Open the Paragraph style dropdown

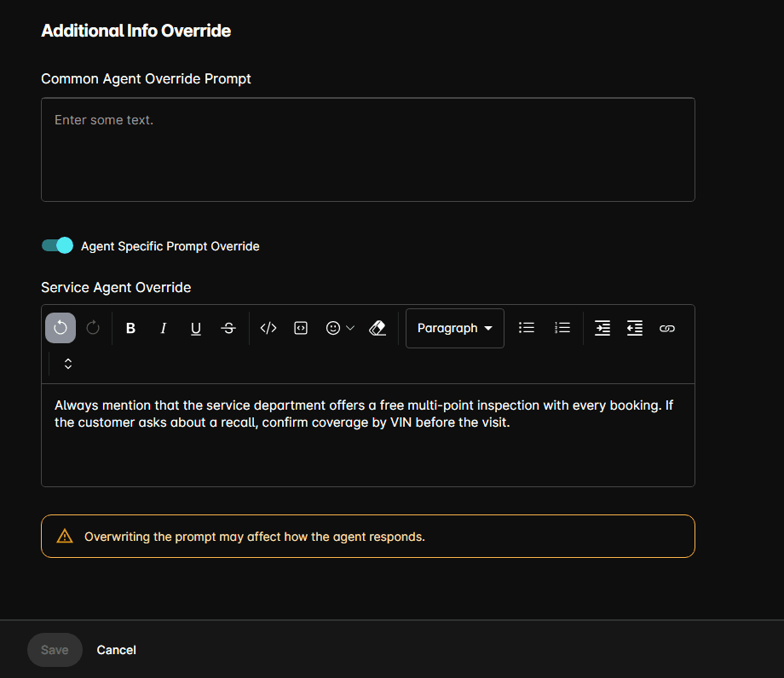click(x=455, y=328)
